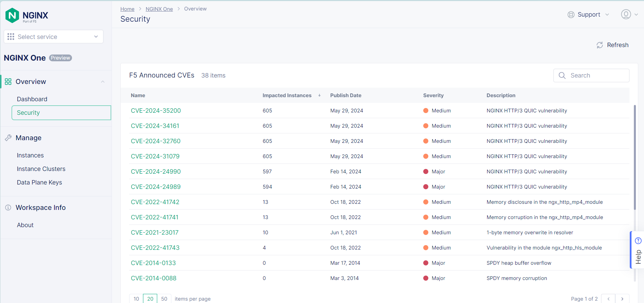
Task: Set 10 items per page
Action: pyautogui.click(x=136, y=299)
